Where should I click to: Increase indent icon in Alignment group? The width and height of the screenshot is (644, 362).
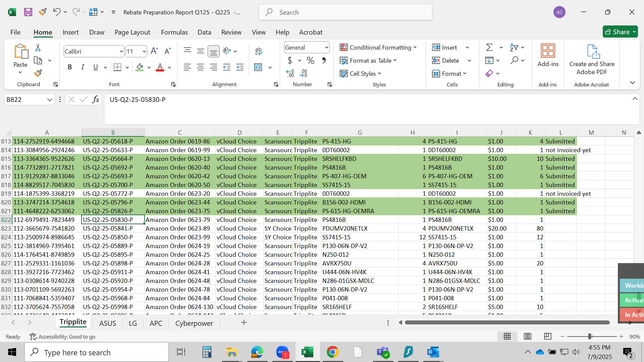click(x=240, y=67)
